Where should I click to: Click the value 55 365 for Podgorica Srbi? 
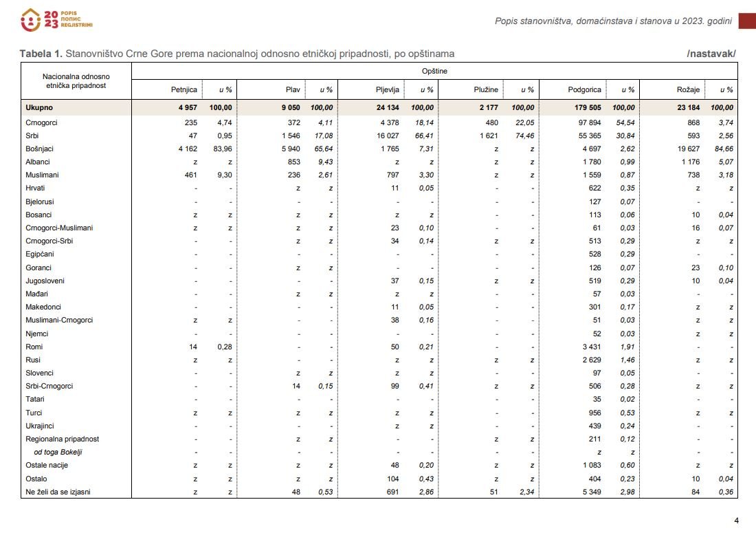click(x=590, y=135)
